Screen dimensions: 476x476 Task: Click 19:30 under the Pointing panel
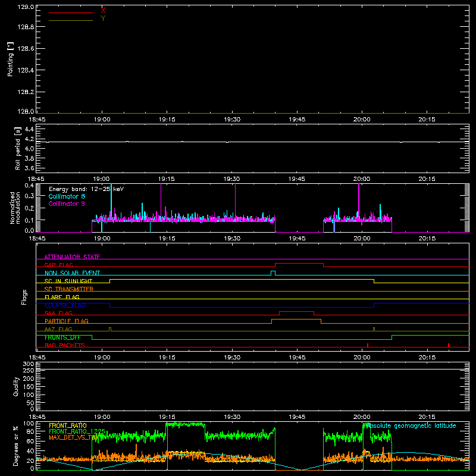[x=232, y=120]
